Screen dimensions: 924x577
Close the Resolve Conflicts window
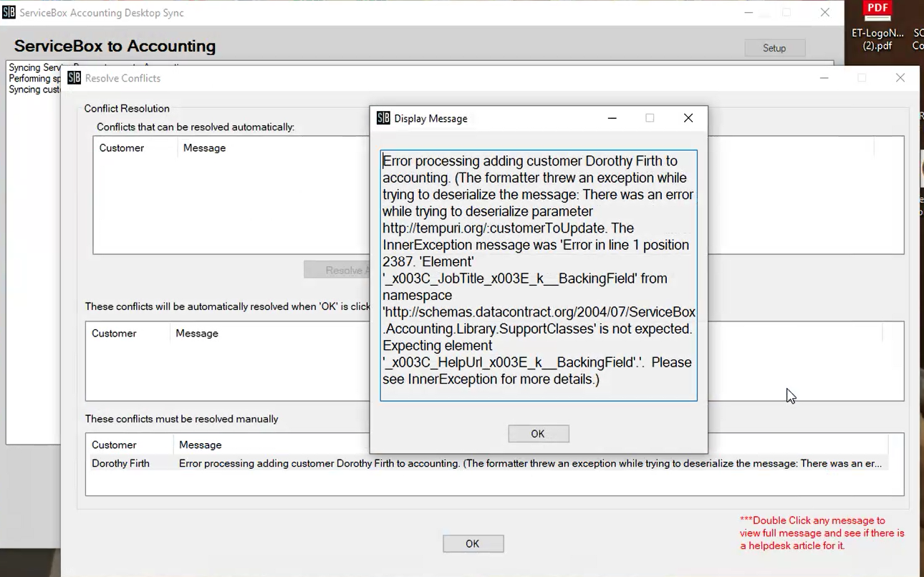(x=900, y=78)
